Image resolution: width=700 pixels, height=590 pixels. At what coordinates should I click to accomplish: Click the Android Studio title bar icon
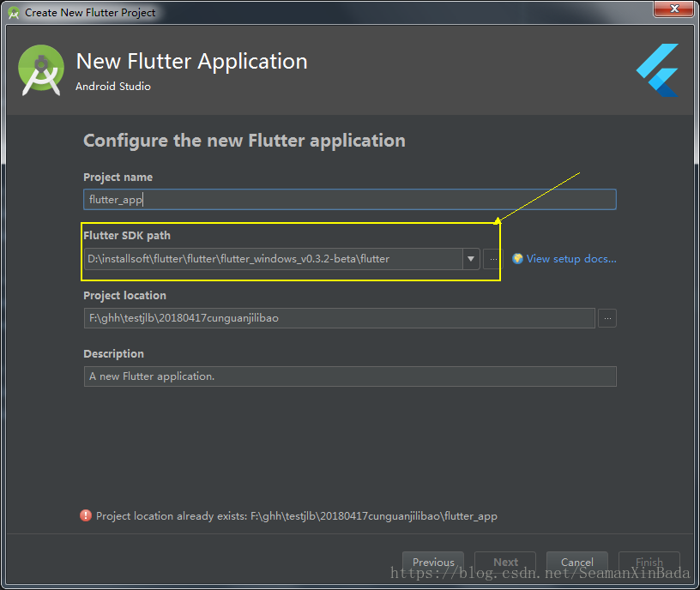click(14, 13)
